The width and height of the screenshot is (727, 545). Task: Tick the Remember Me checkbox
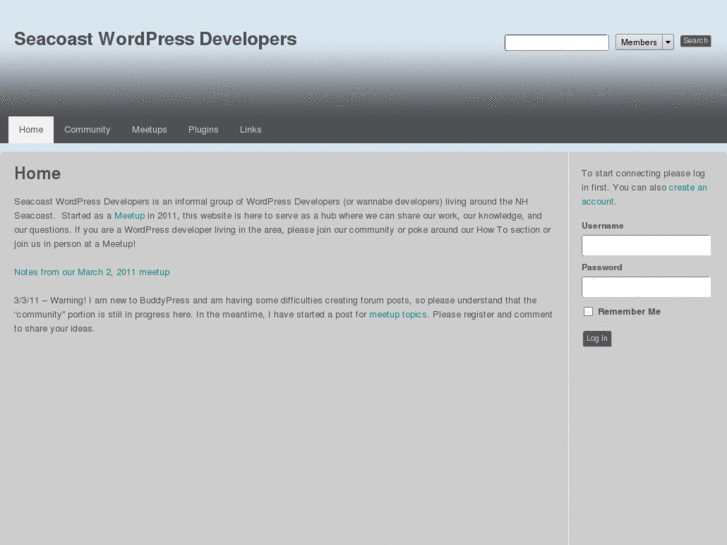588,311
